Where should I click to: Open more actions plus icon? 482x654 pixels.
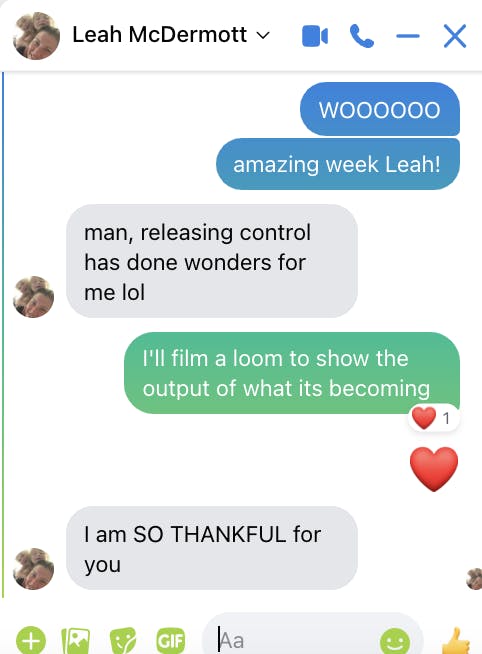pos(31,639)
